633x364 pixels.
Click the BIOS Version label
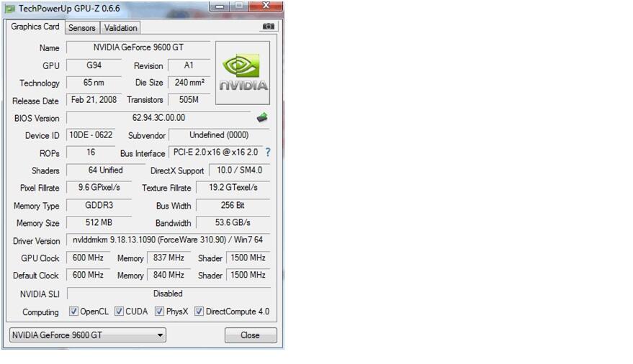click(37, 118)
